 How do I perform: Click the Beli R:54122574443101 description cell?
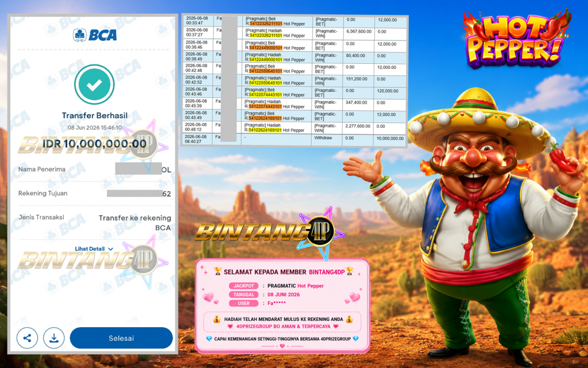tap(276, 93)
